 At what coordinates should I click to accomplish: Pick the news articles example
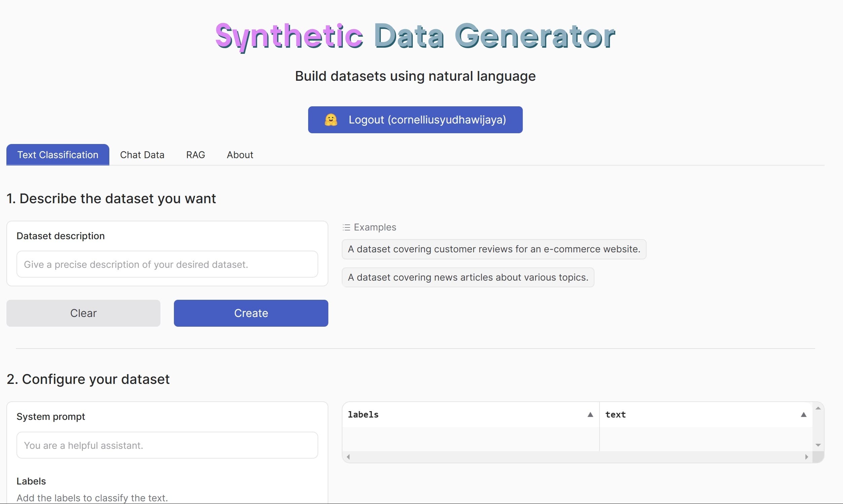point(468,277)
